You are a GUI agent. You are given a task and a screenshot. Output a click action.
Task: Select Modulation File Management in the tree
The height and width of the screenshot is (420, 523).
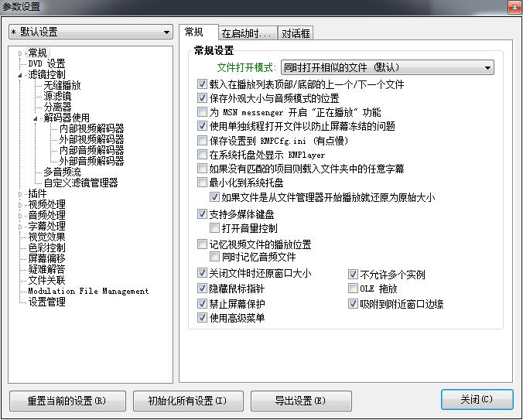(88, 291)
